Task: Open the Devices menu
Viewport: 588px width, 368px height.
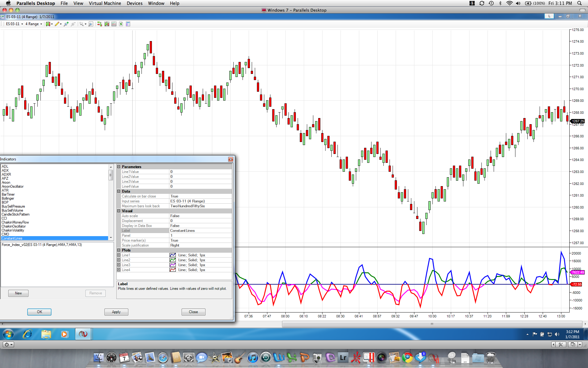Action: [134, 3]
